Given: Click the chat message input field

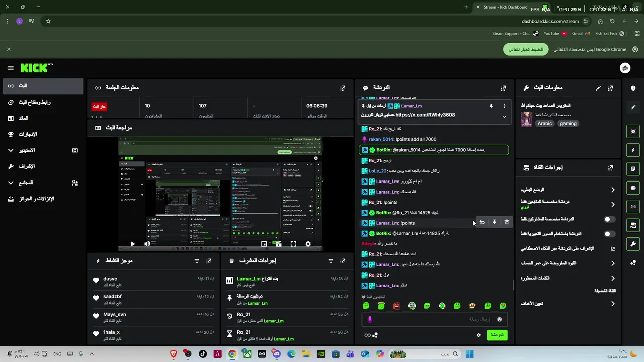Looking at the screenshot, I should pos(434,319).
